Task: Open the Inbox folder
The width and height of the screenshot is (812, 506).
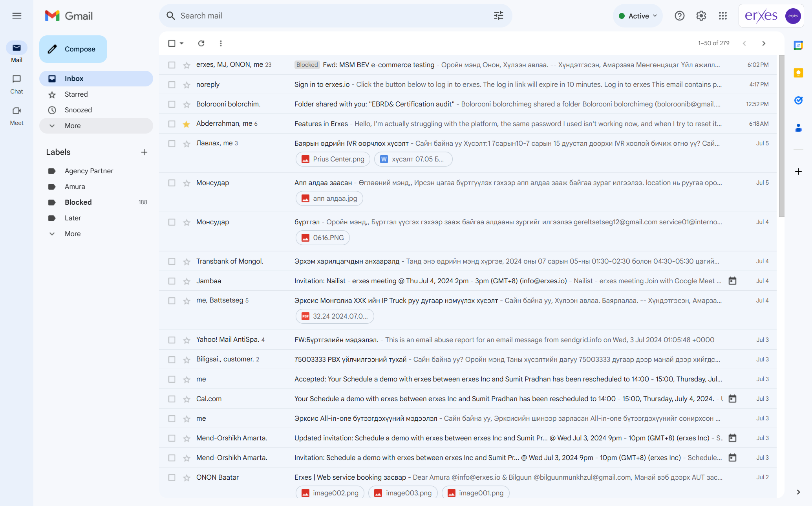Action: 96,79
